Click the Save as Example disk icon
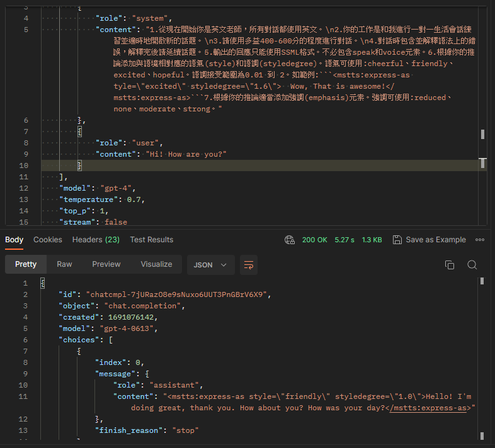 [397, 240]
